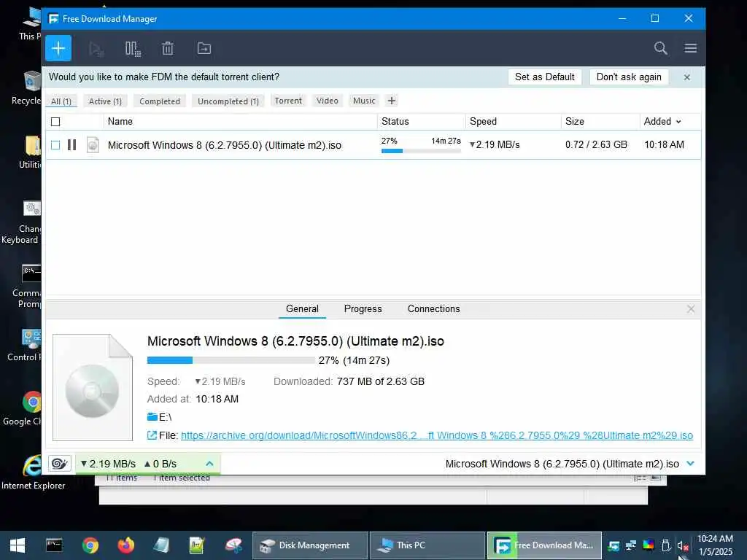Open Windows Start menu
The height and width of the screenshot is (560, 747).
coord(18,545)
